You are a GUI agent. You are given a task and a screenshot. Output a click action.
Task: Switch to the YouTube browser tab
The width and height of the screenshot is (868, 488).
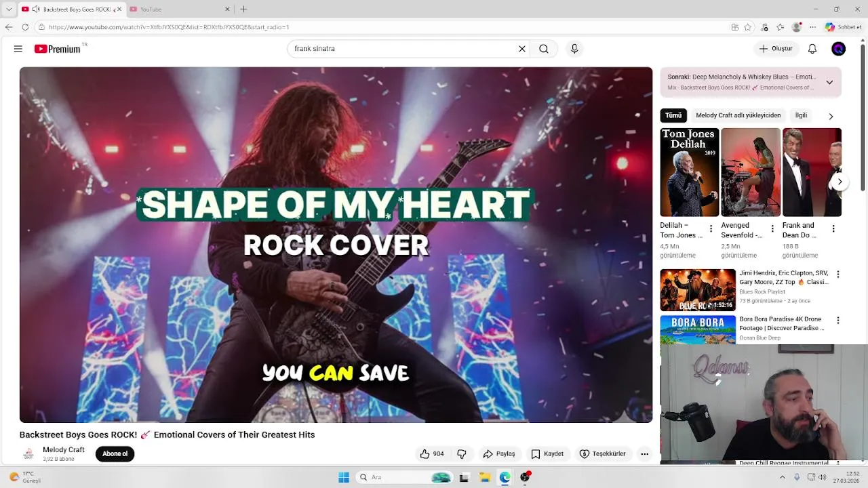178,9
